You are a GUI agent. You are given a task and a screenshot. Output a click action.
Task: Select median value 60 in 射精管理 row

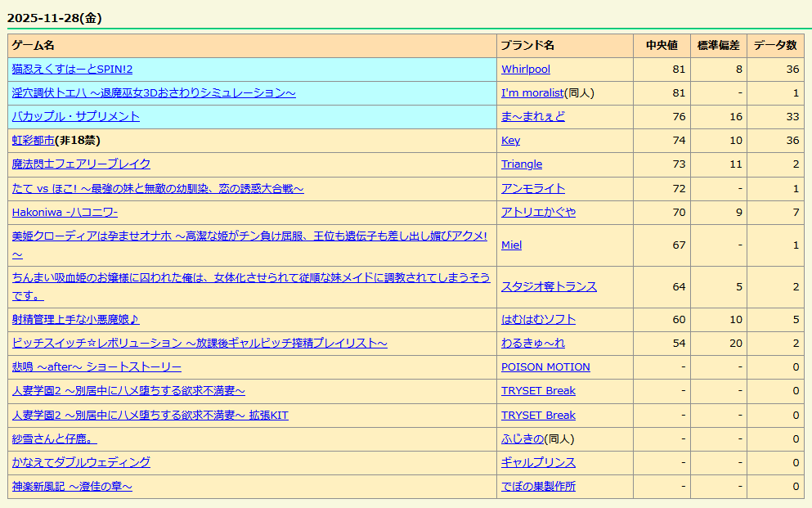(x=679, y=320)
